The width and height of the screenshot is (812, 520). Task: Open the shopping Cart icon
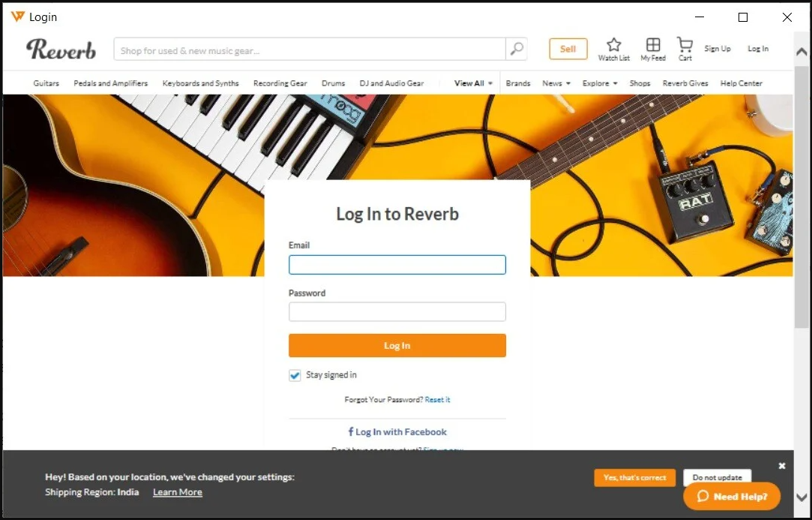click(685, 44)
